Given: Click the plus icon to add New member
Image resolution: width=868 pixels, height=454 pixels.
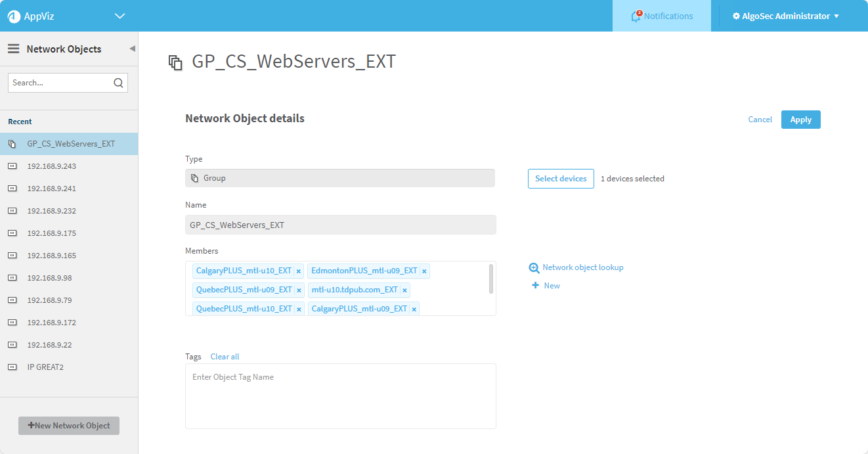Looking at the screenshot, I should click(535, 286).
